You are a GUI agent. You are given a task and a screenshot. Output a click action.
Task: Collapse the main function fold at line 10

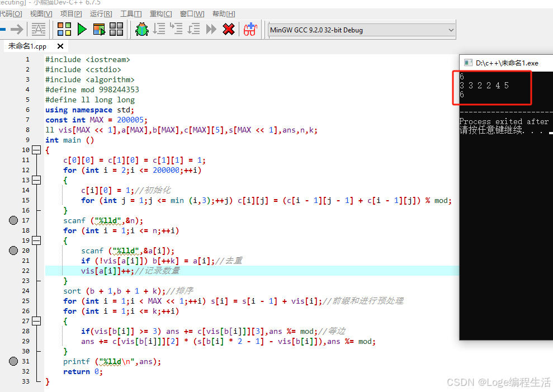click(x=36, y=150)
